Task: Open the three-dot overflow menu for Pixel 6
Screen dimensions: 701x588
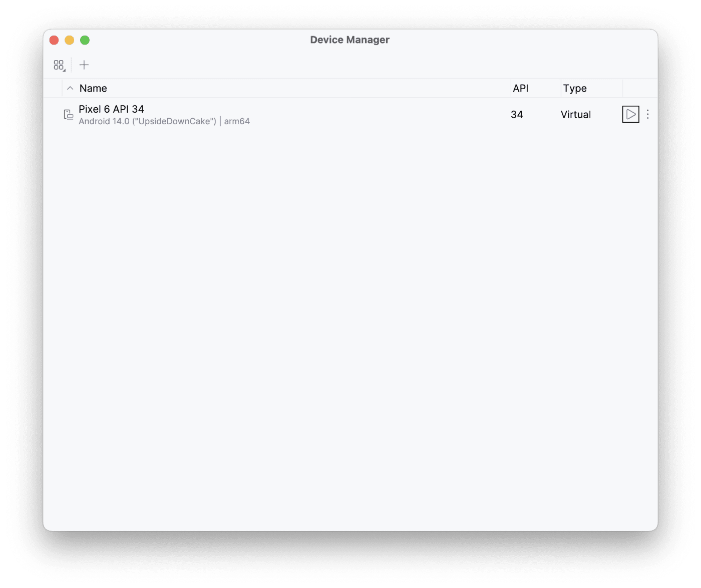Action: [x=648, y=114]
